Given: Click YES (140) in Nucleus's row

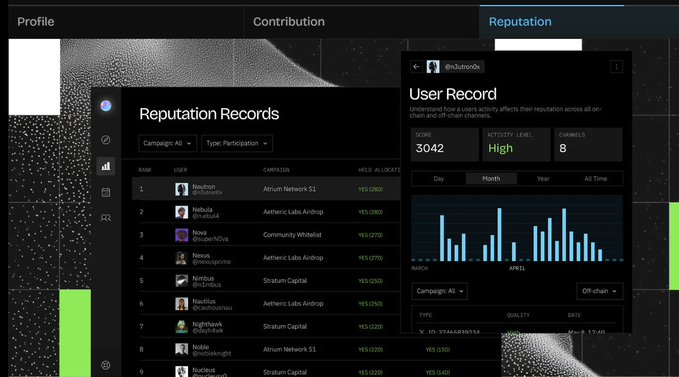Looking at the screenshot, I should tap(438, 372).
